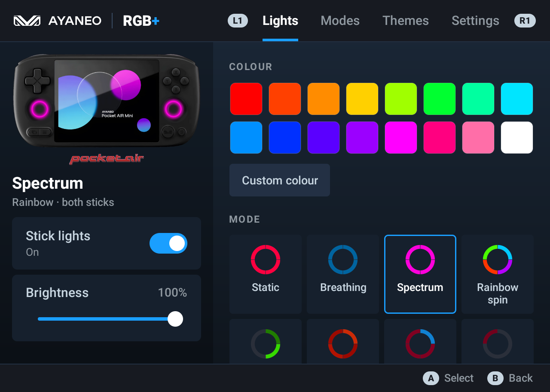Open the Lights tab
Screen dimensions: 550x392
click(x=280, y=21)
